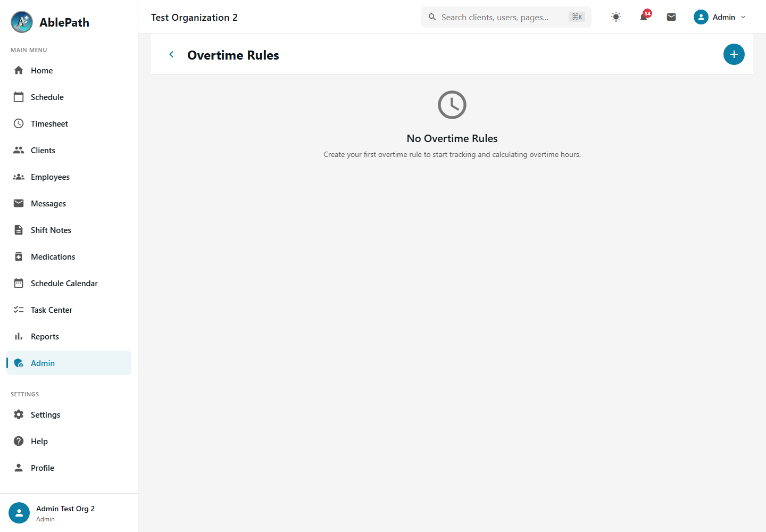Open the Profile menu item

[x=69, y=468]
